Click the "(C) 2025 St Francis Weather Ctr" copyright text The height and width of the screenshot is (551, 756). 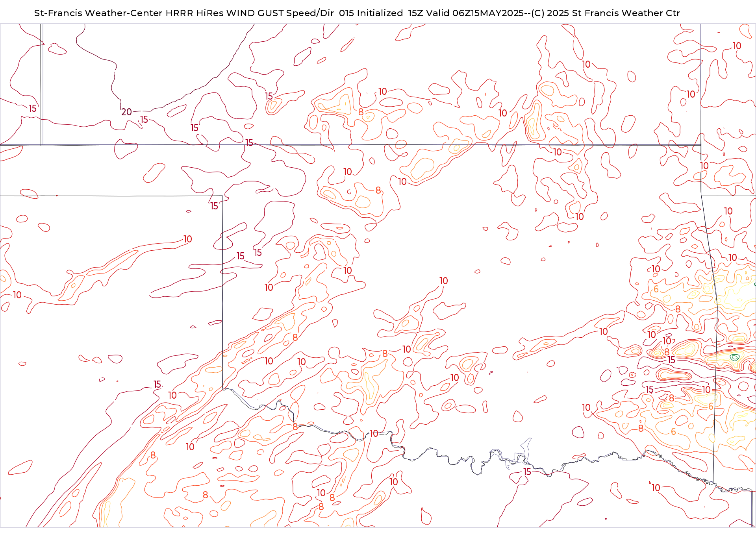point(606,13)
